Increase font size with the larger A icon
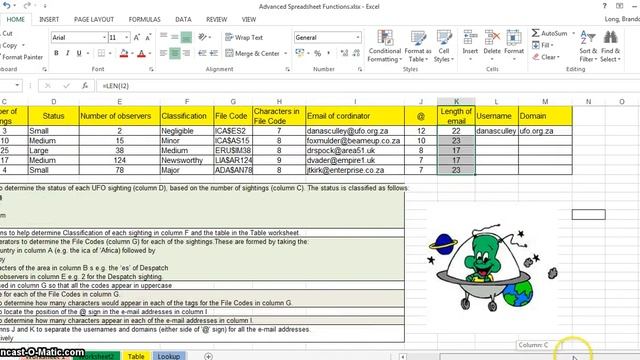This screenshot has height=360, width=640. [137, 38]
